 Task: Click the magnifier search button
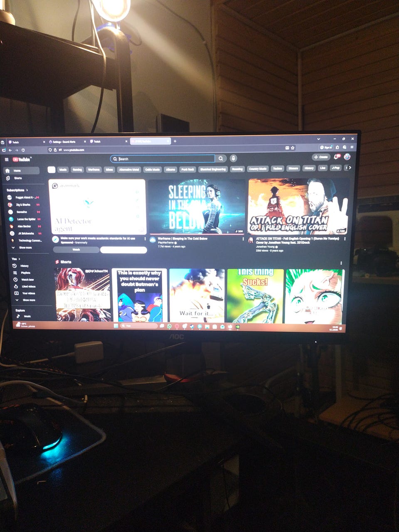[x=221, y=158]
